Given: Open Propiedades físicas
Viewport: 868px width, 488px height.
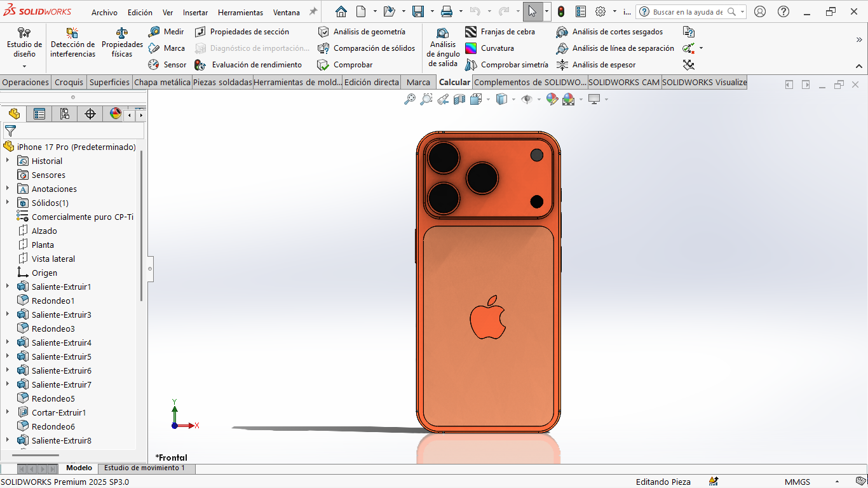Looking at the screenshot, I should click(122, 43).
